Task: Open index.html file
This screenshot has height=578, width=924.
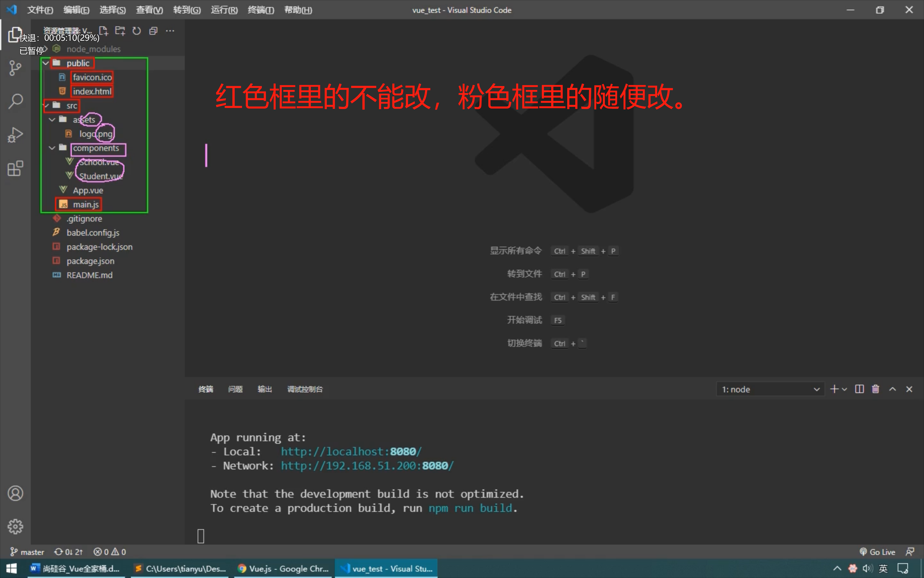Action: coord(92,92)
